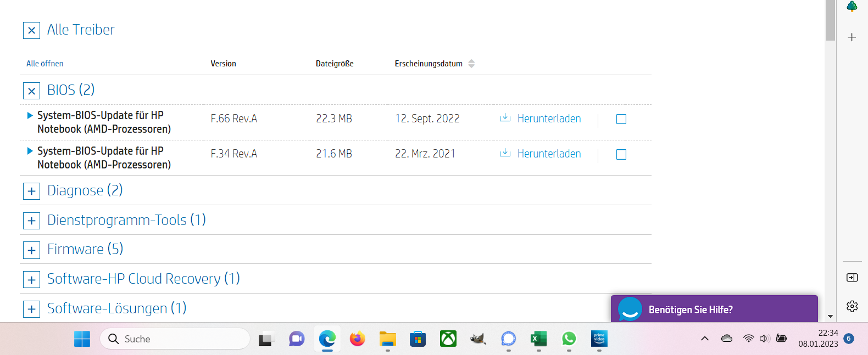Click the battery tray icon

[x=782, y=339]
